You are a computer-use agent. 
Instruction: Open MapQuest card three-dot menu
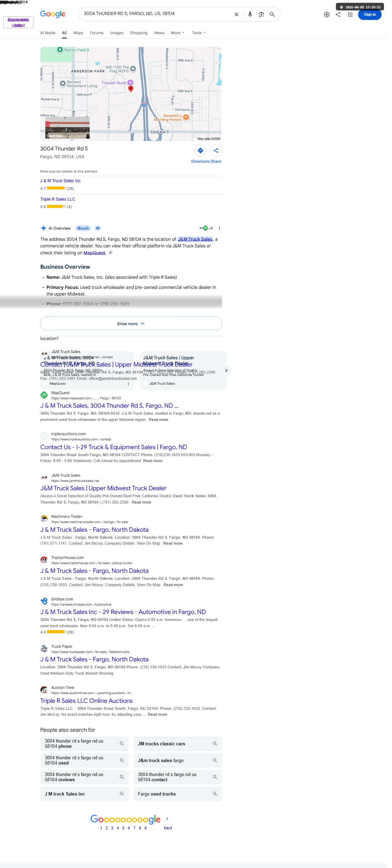pos(128,384)
